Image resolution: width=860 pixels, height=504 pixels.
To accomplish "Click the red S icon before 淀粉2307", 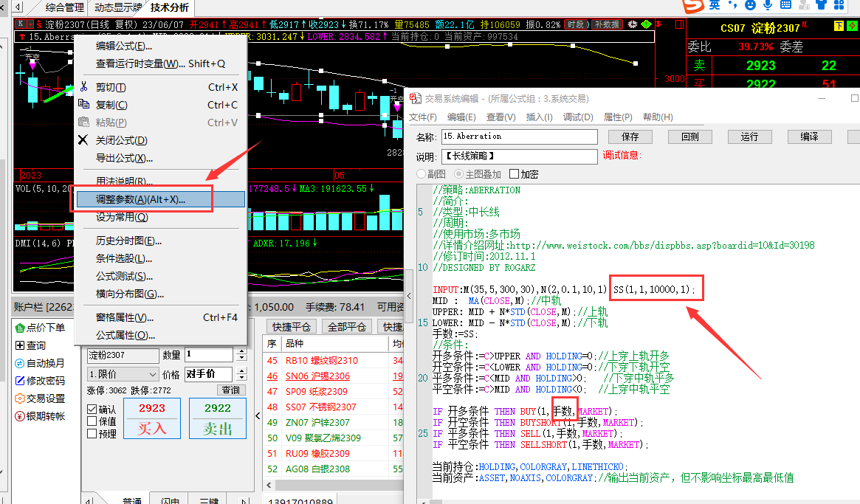I will [x=39, y=24].
